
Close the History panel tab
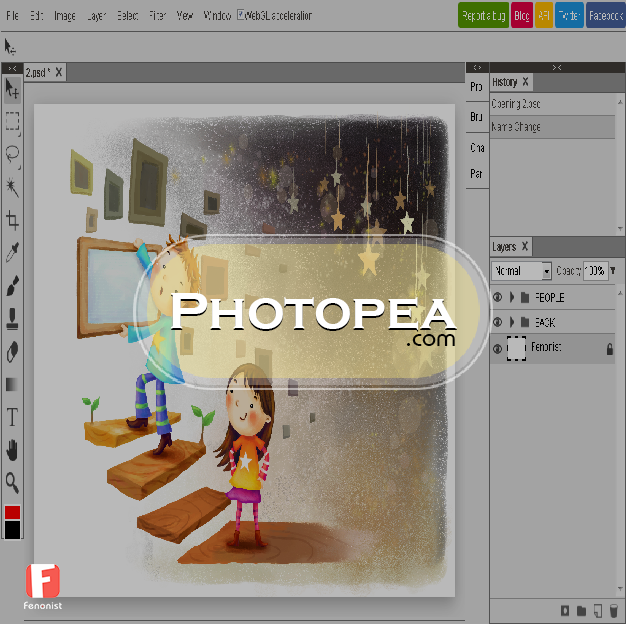point(525,81)
